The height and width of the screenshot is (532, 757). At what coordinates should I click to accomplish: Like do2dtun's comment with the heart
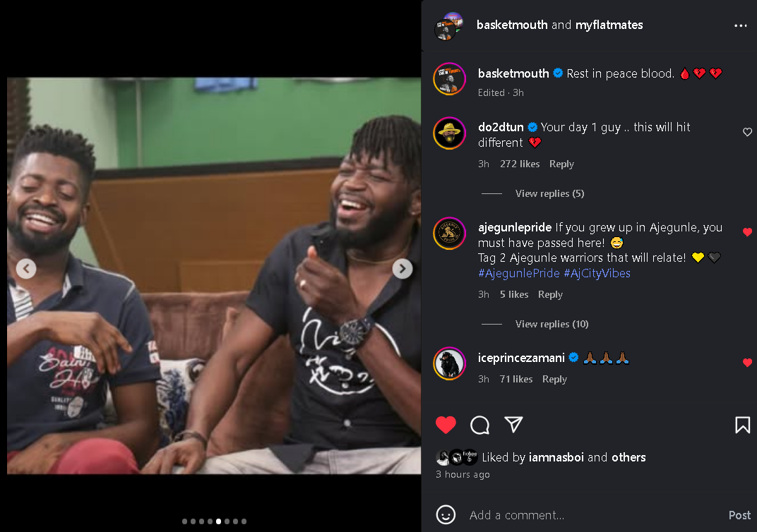tap(747, 132)
